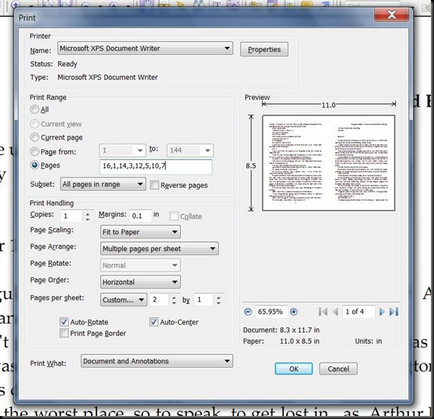The width and height of the screenshot is (434, 419).
Task: Go to first preview page
Action: pos(323,312)
